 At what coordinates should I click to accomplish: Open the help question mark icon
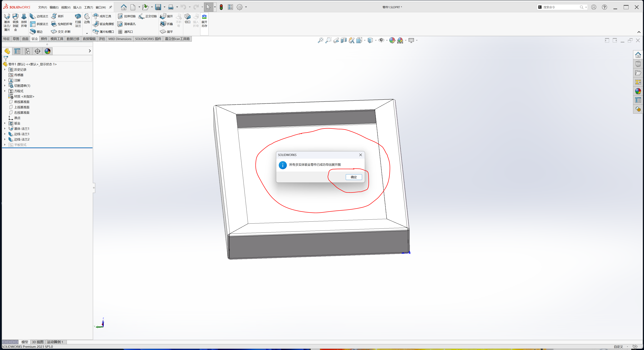[605, 7]
